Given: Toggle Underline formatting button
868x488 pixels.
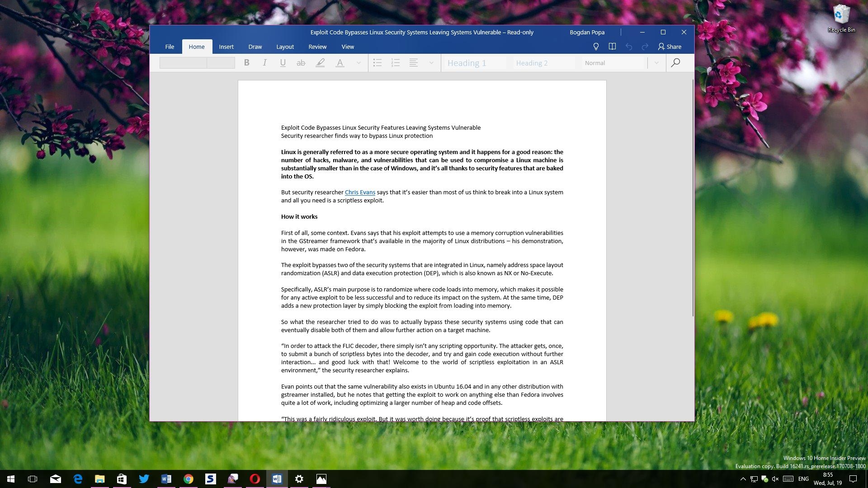Looking at the screenshot, I should coord(283,63).
